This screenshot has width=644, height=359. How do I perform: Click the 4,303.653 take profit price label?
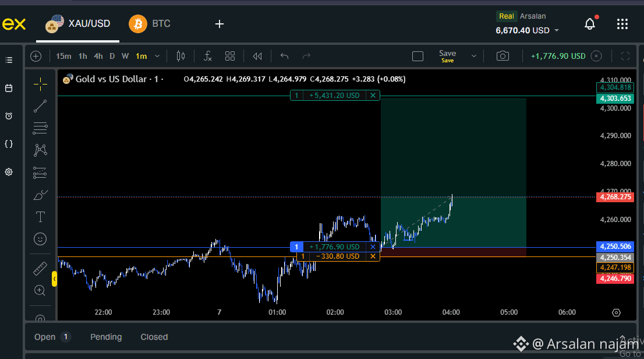615,98
